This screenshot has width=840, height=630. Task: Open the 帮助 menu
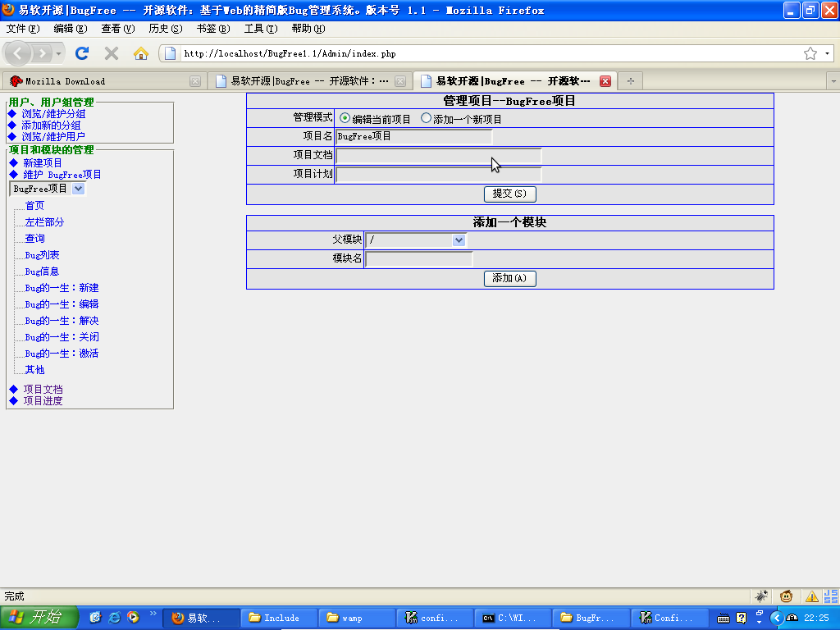click(x=308, y=29)
